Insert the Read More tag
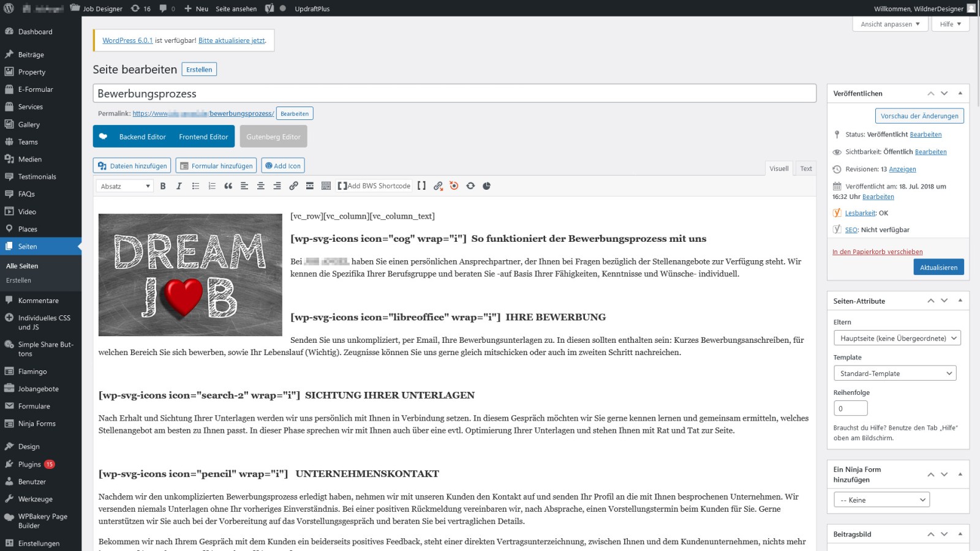 click(x=309, y=186)
